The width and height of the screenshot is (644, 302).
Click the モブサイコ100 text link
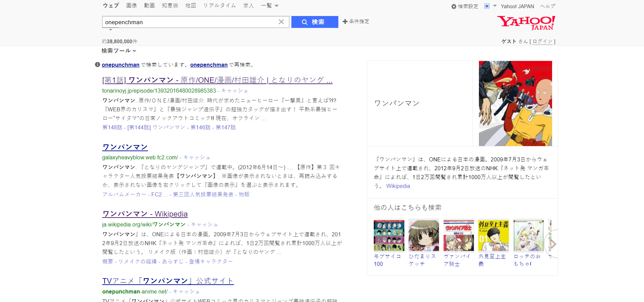click(x=387, y=260)
